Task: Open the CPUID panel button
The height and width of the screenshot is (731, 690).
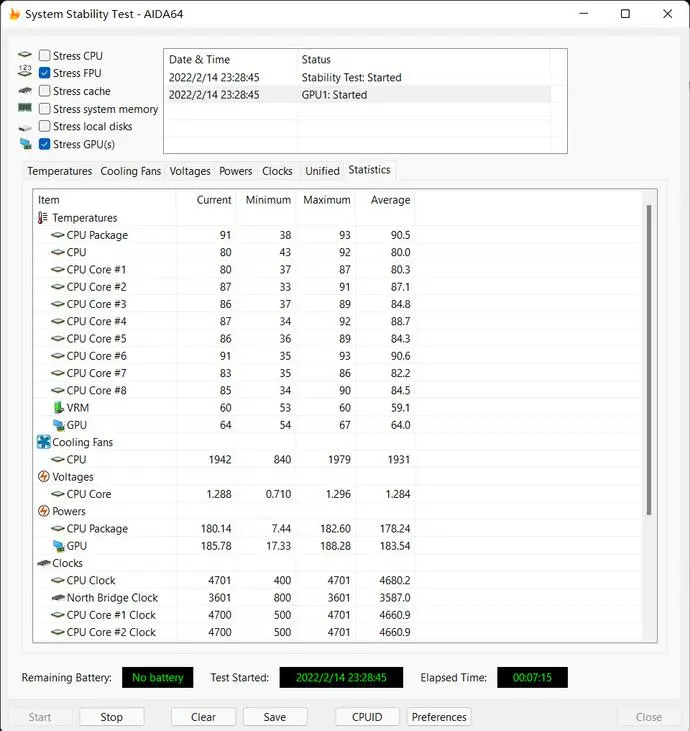Action: point(367,717)
